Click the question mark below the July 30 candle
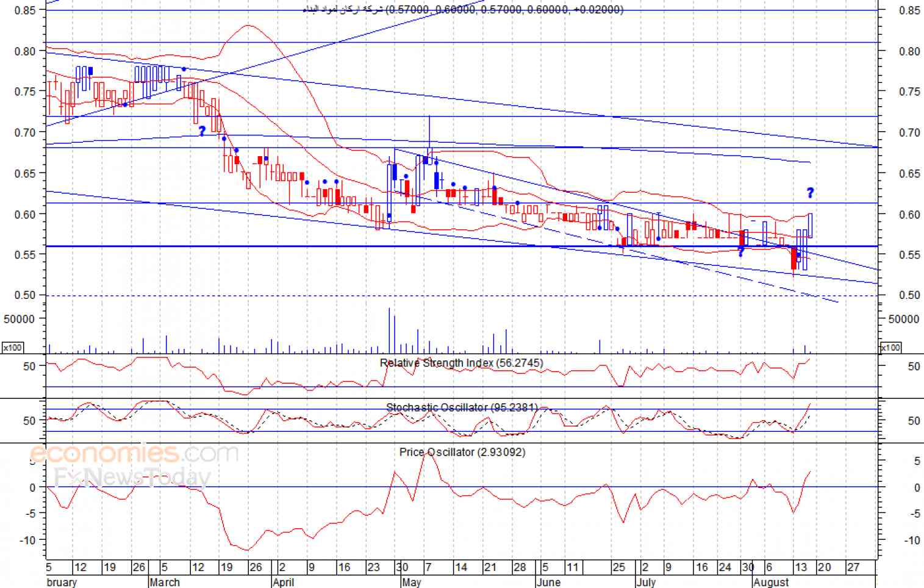Image resolution: width=924 pixels, height=588 pixels. 741,251
